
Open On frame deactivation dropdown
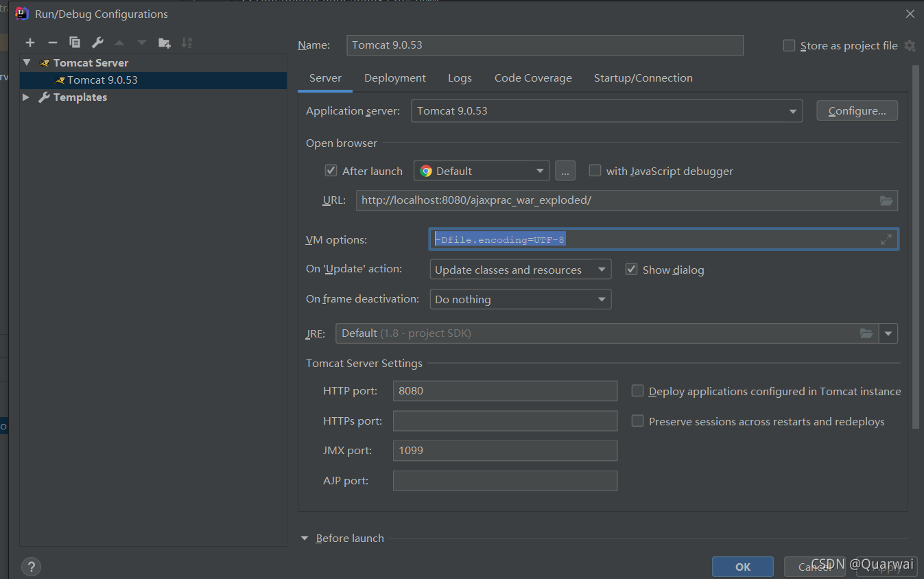tap(520, 299)
